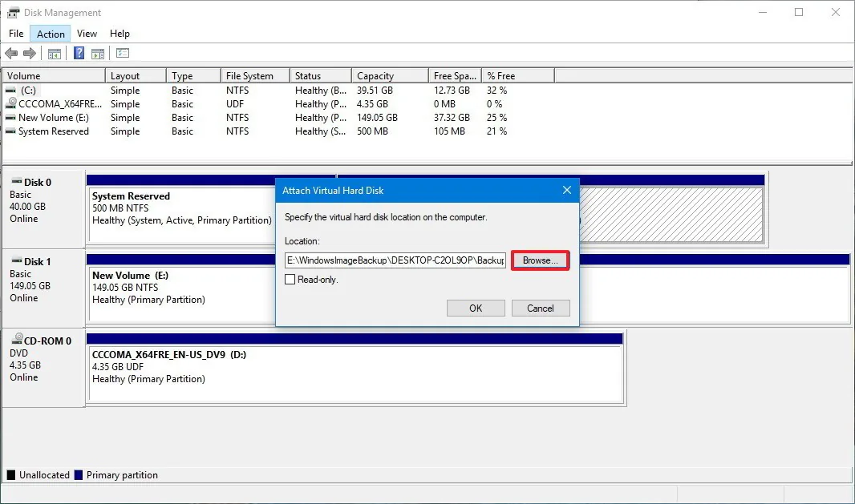Sort by the Free Spa... column header
Image resolution: width=855 pixels, height=504 pixels.
[x=455, y=76]
